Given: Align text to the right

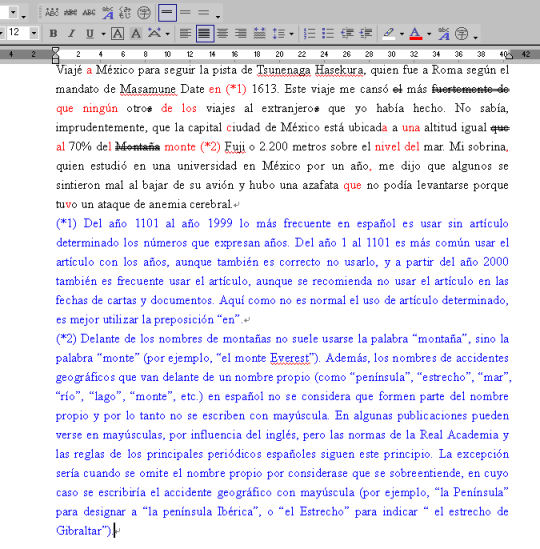Looking at the screenshot, I should click(x=241, y=34).
